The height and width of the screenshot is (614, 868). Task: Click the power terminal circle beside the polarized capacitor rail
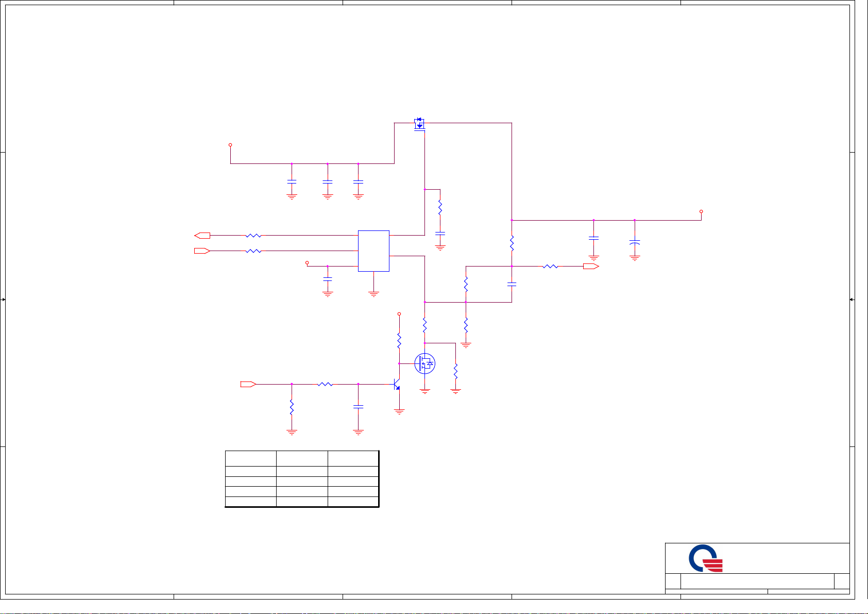[x=701, y=211]
